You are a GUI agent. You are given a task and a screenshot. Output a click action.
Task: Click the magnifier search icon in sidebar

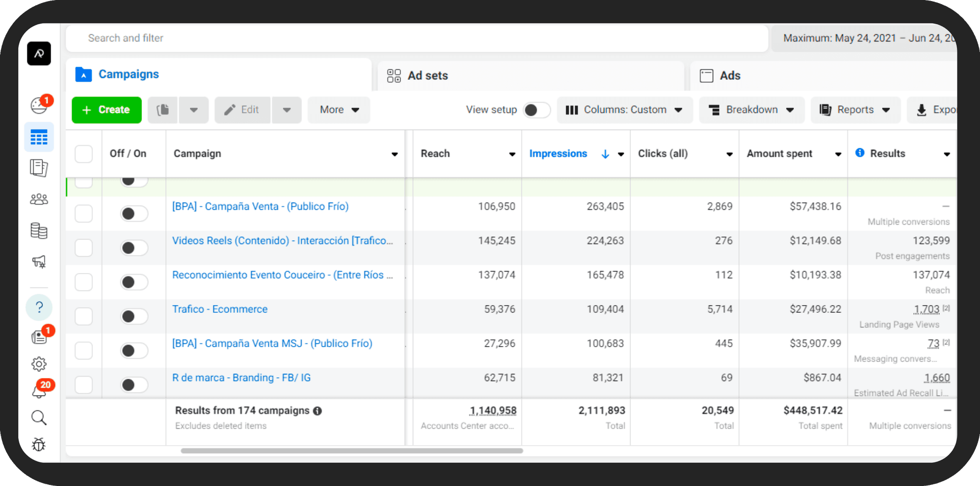pos(39,418)
